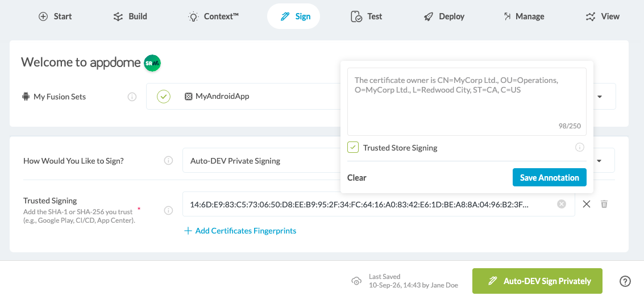
Task: Switch to the Manage tab
Action: click(x=523, y=16)
